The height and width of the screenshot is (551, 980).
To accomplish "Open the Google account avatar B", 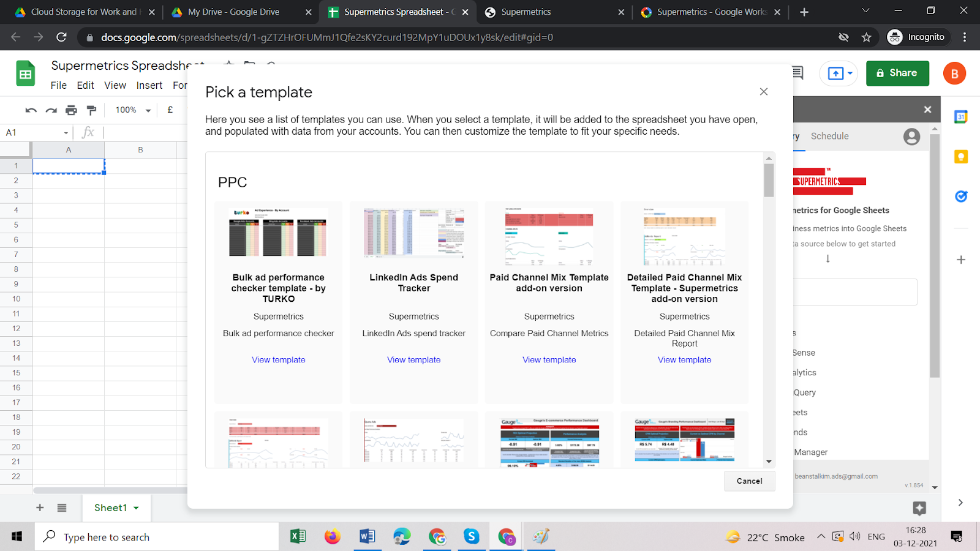I will [x=954, y=73].
